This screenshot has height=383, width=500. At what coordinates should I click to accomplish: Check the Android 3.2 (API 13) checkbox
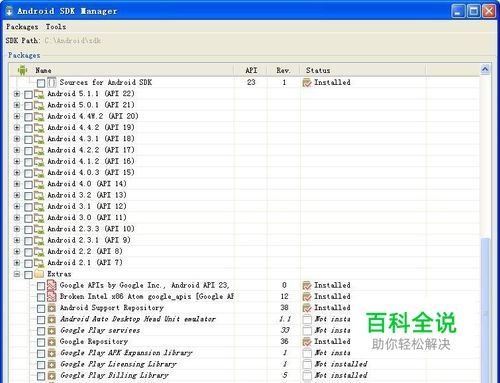coord(28,196)
